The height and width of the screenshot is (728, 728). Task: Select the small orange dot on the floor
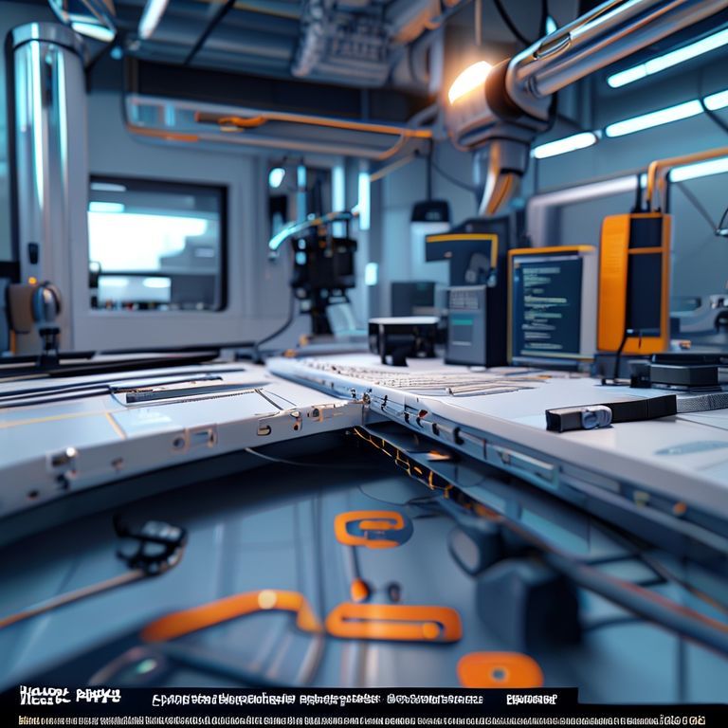pyautogui.click(x=359, y=590)
